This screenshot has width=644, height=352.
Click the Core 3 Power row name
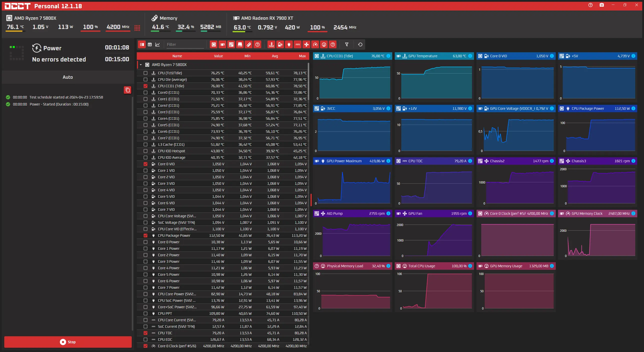coord(169,261)
